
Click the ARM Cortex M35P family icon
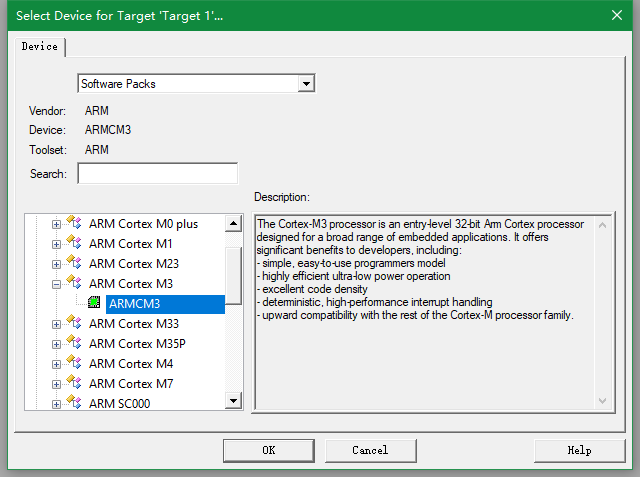point(74,343)
